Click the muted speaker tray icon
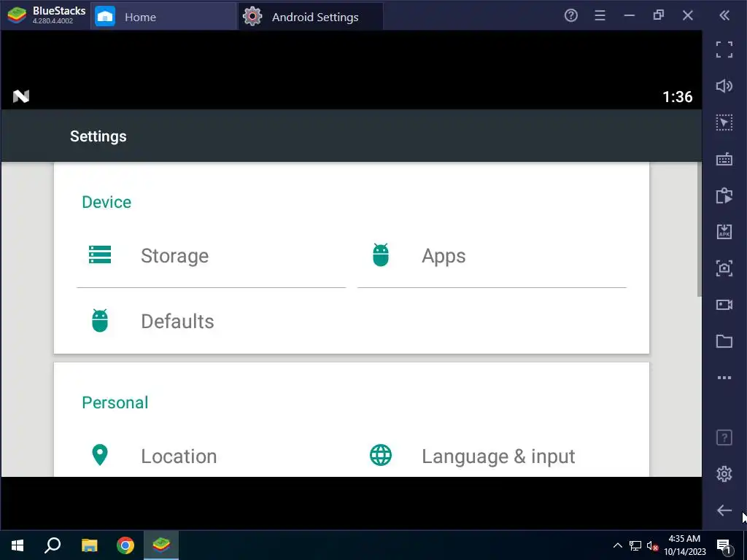 tap(652, 545)
